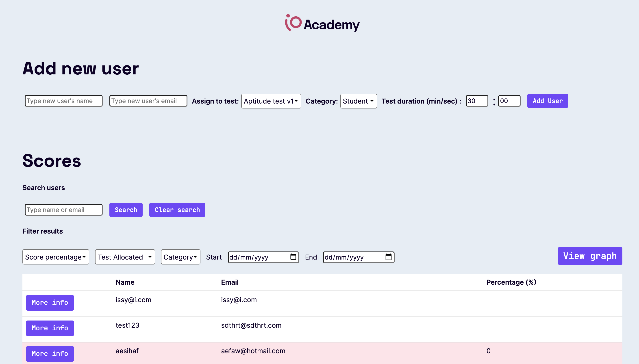The image size is (639, 364).
Task: Click the Filter results label
Action: (43, 231)
